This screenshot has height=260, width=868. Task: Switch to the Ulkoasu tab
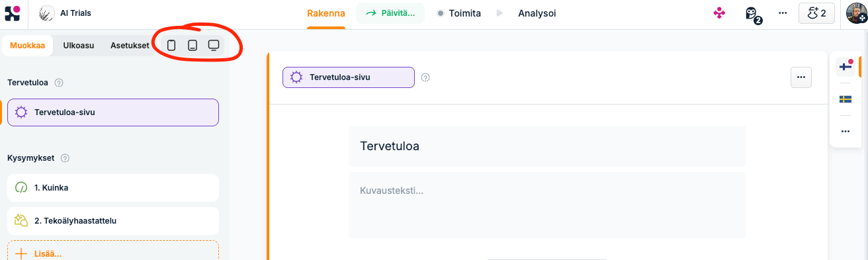point(78,46)
